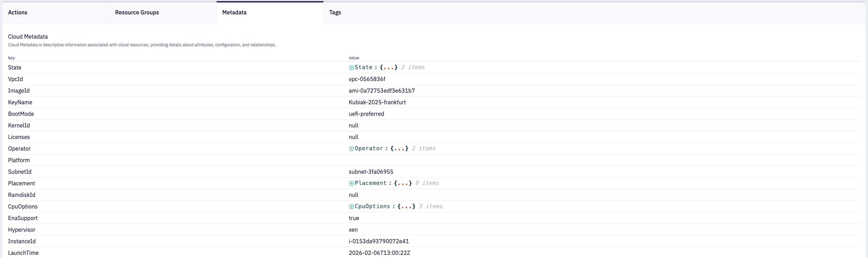The height and width of the screenshot is (258, 868).
Task: Click the State collapsed braces ellipsis
Action: pyautogui.click(x=388, y=67)
